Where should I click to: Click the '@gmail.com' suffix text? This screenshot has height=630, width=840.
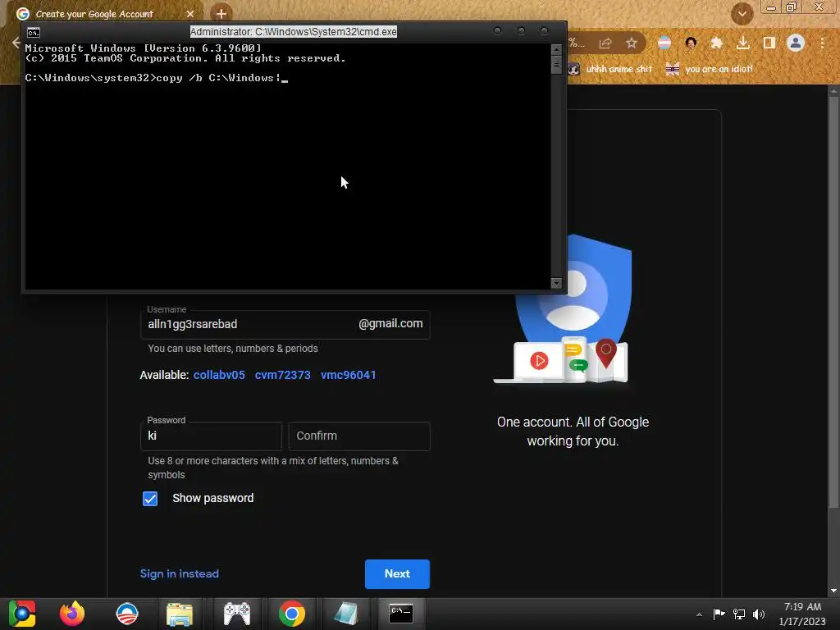(x=390, y=323)
